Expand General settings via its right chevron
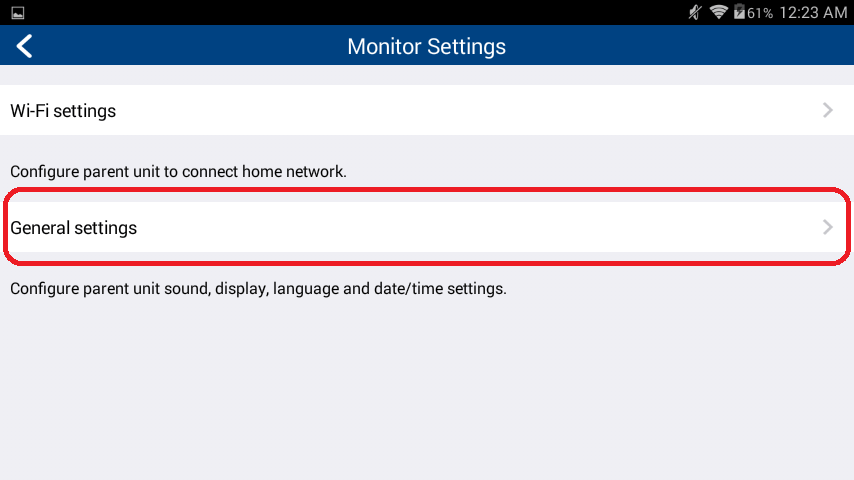854x480 pixels. click(827, 227)
